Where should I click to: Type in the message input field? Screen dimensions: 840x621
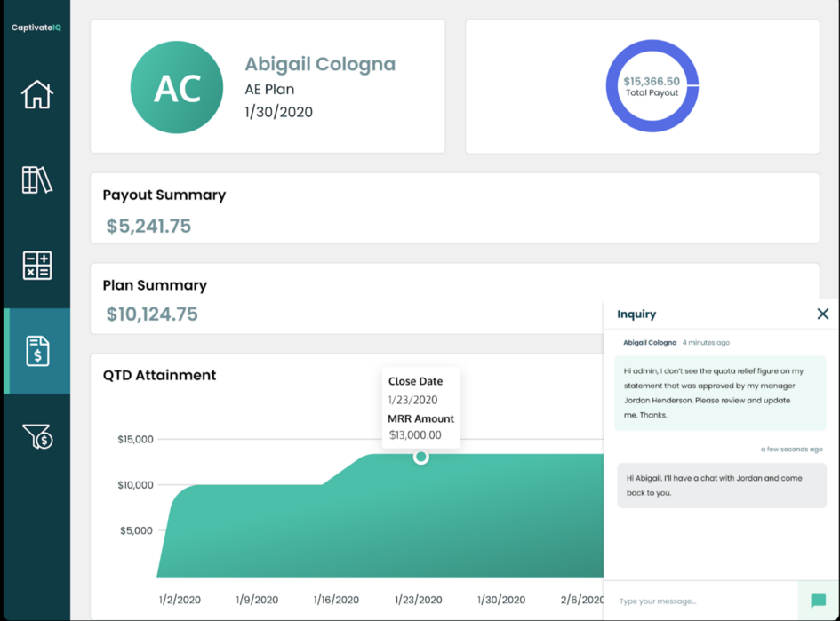click(702, 601)
